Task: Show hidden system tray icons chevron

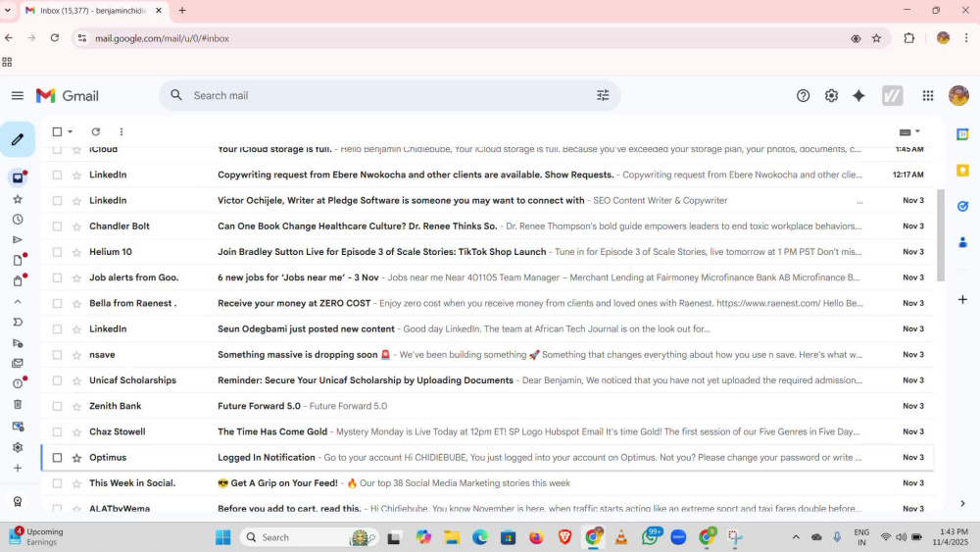Action: click(796, 537)
